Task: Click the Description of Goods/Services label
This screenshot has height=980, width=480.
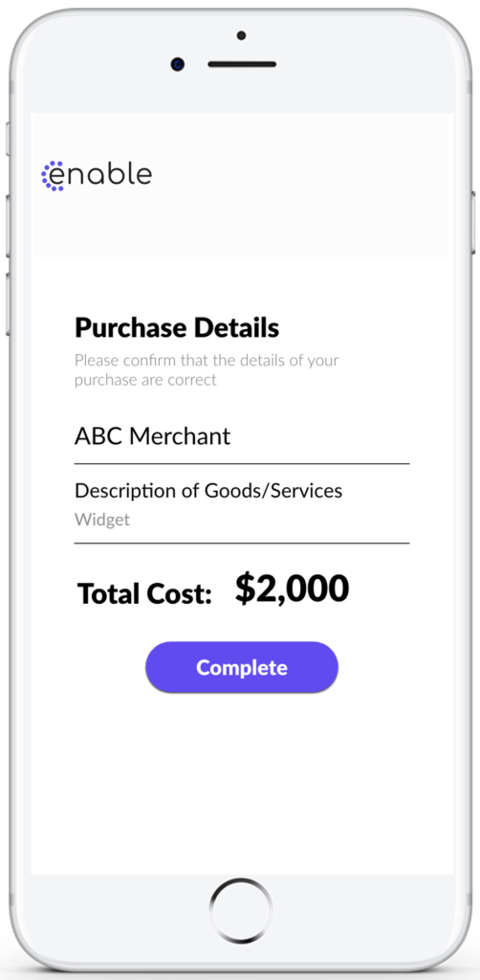Action: pos(208,491)
